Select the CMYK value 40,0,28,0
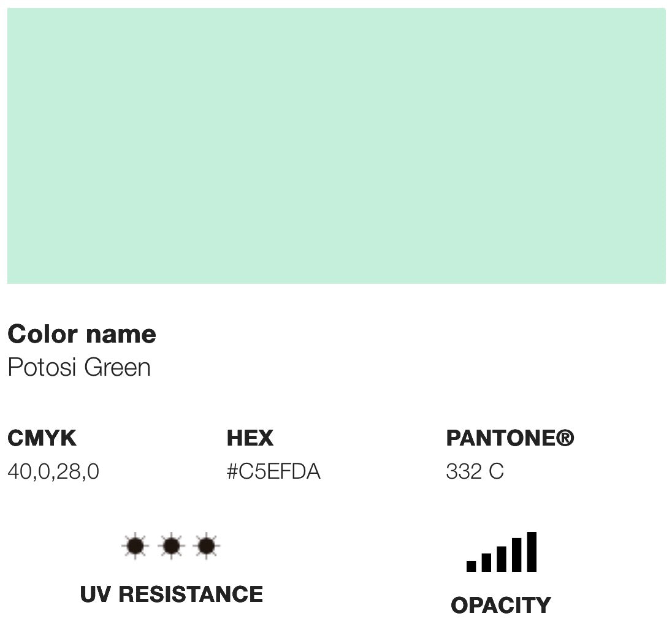Viewport: 672px width, 635px height. click(53, 471)
